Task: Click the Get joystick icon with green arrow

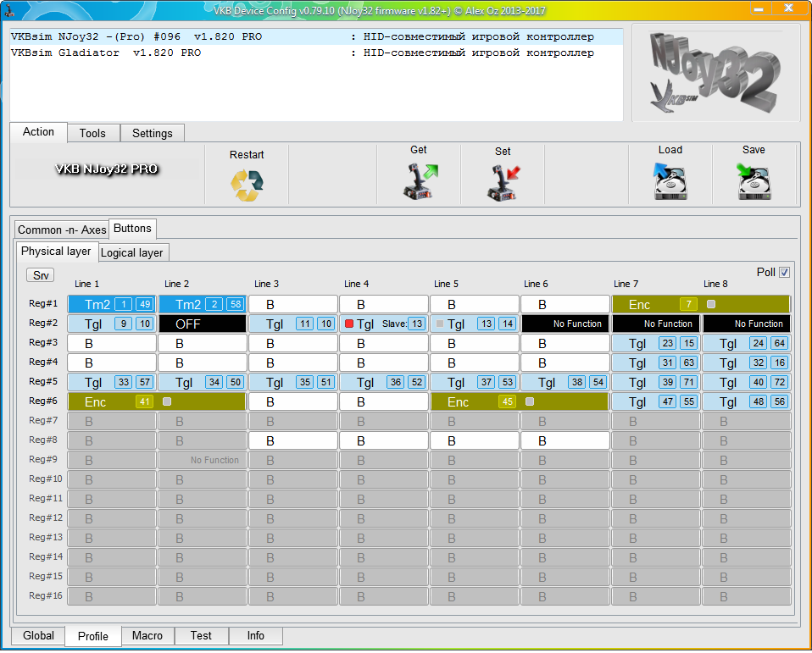Action: [x=420, y=181]
